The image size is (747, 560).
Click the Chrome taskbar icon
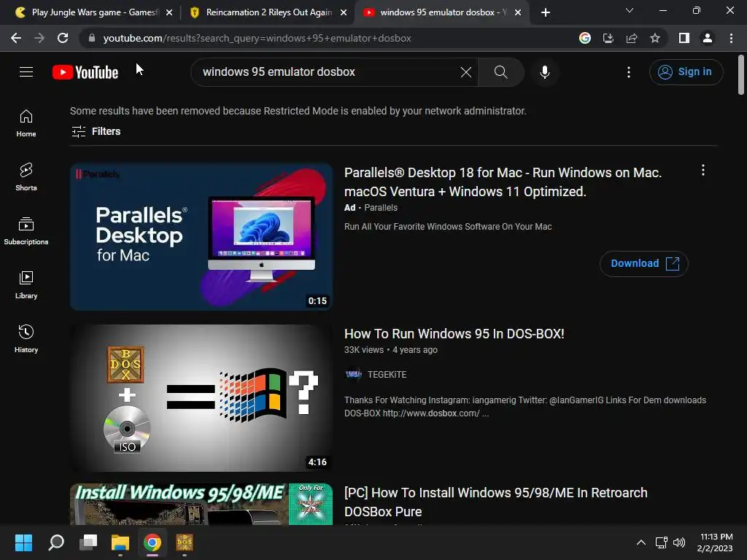click(x=152, y=542)
